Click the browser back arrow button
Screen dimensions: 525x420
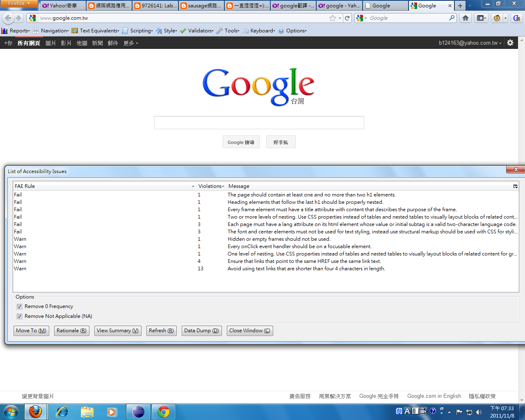pyautogui.click(x=8, y=18)
